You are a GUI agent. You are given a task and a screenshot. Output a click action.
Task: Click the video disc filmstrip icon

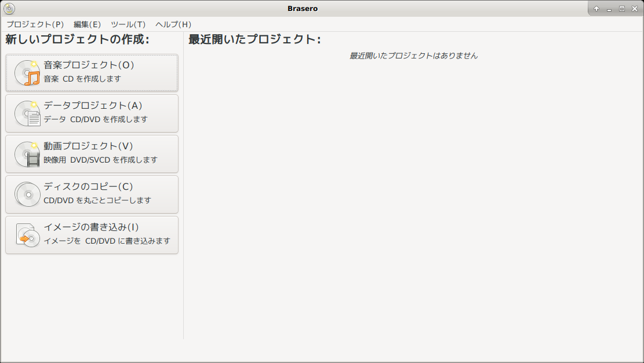27,154
